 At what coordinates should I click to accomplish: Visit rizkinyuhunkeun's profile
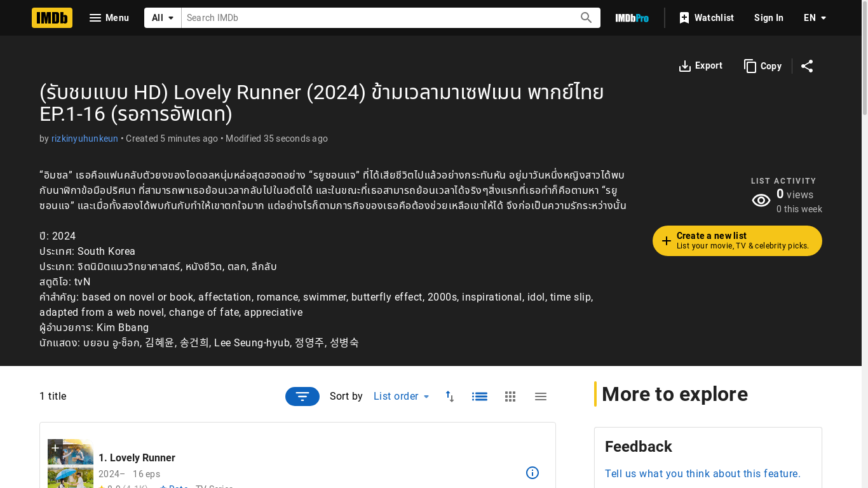point(85,139)
